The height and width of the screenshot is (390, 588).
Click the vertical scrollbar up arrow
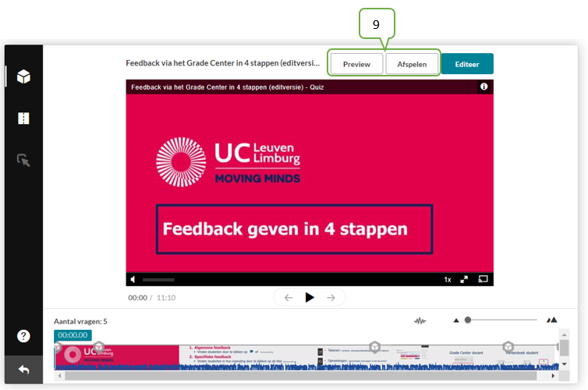pos(564,335)
